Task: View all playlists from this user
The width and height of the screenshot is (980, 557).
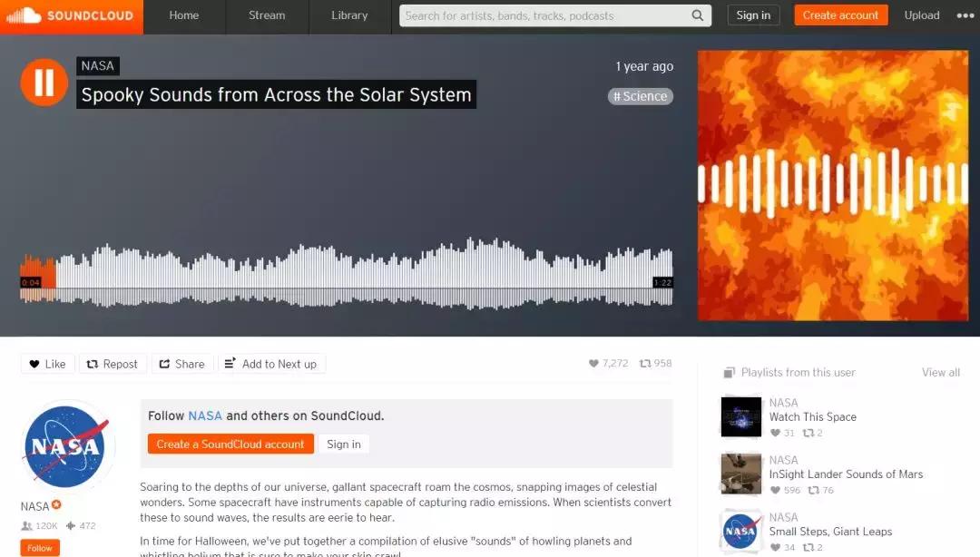Action: (941, 372)
